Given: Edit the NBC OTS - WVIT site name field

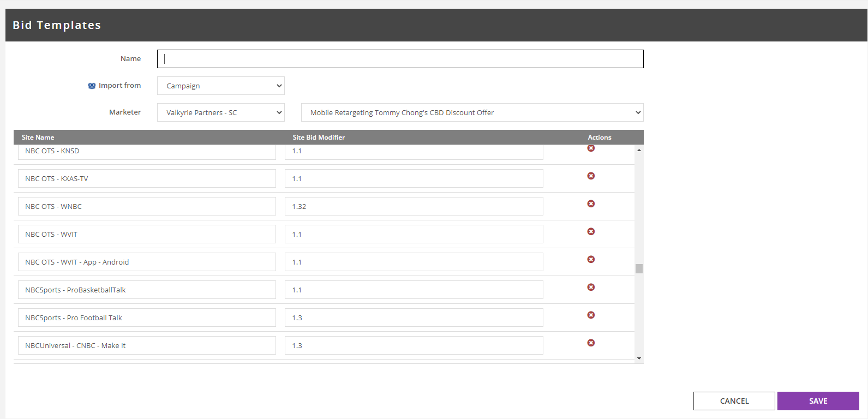Looking at the screenshot, I should [x=147, y=234].
